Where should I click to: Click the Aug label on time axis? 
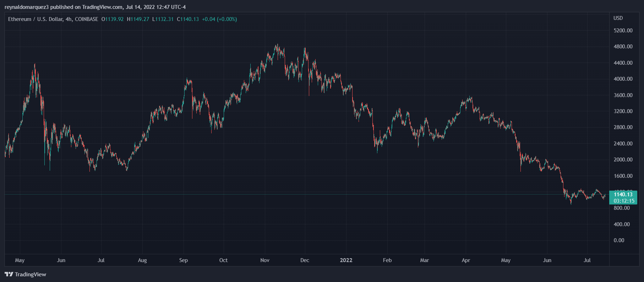[142, 260]
